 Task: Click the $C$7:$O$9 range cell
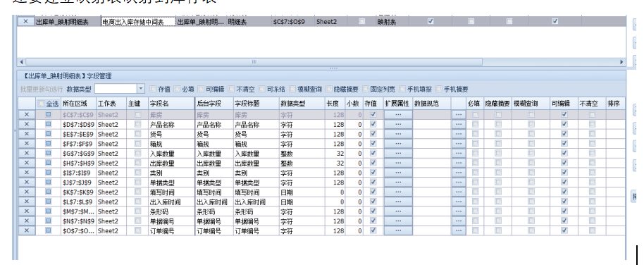[292, 22]
